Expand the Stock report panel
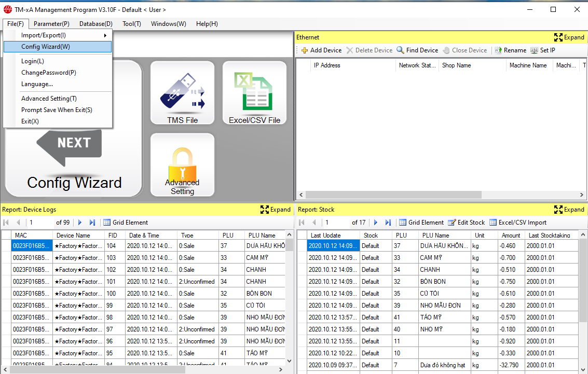588x374 pixels. tap(569, 210)
